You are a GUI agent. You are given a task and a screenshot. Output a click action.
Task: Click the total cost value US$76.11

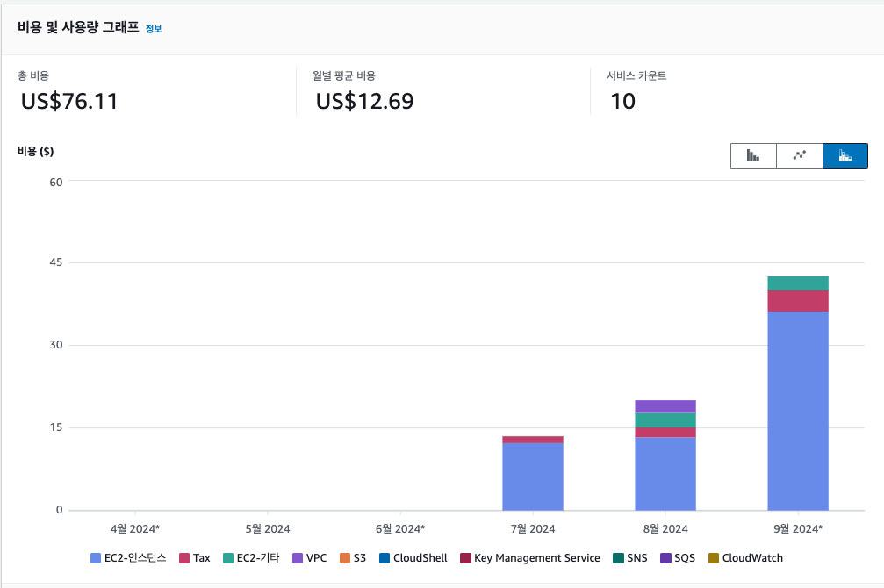pyautogui.click(x=69, y=102)
